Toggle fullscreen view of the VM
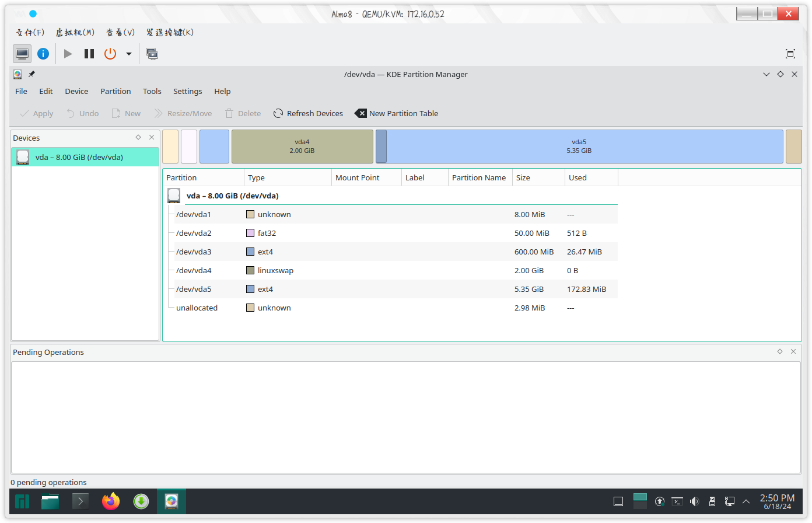Screen dimensions: 812x523 point(790,54)
